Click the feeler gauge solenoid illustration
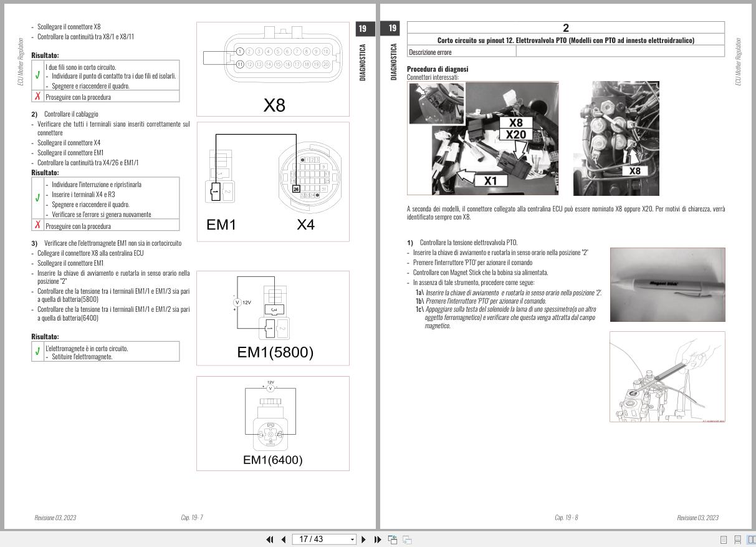Screen dimensions: 756x547 point(667,377)
